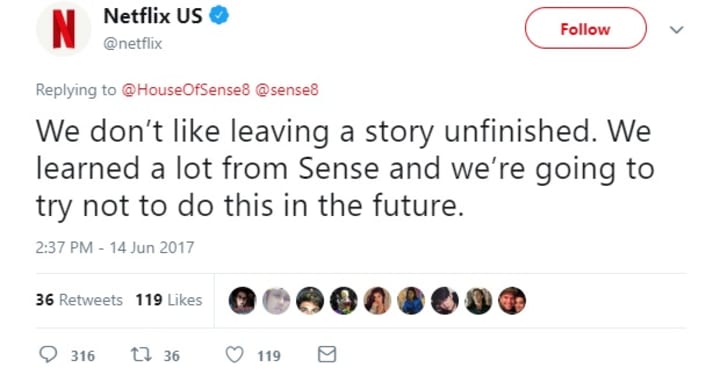Open the second, pale liker avatar
The height and width of the screenshot is (382, 720).
276,301
